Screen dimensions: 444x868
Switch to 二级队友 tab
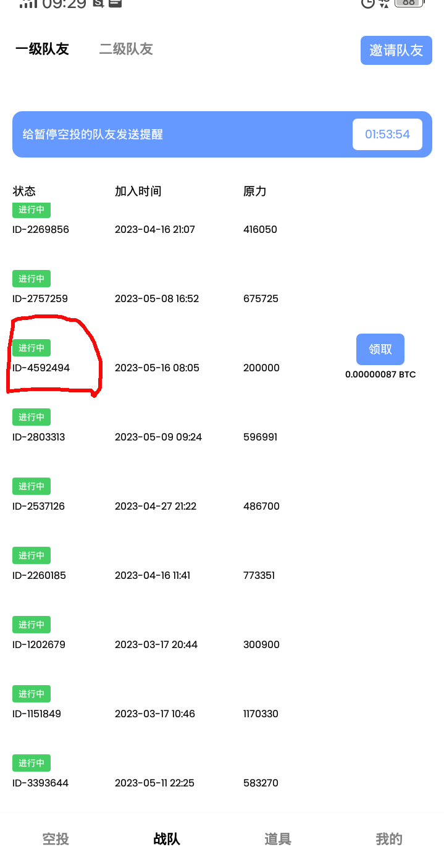point(126,49)
